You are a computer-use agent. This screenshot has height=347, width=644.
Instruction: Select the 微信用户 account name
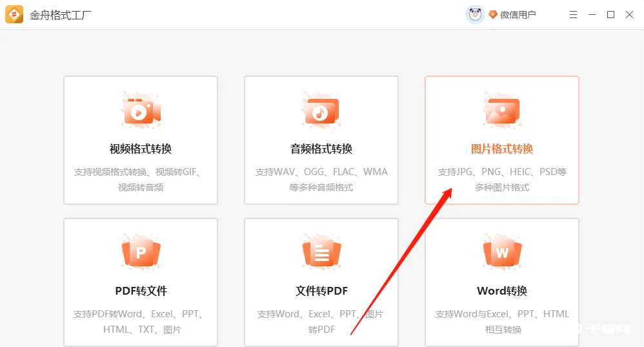click(x=518, y=14)
